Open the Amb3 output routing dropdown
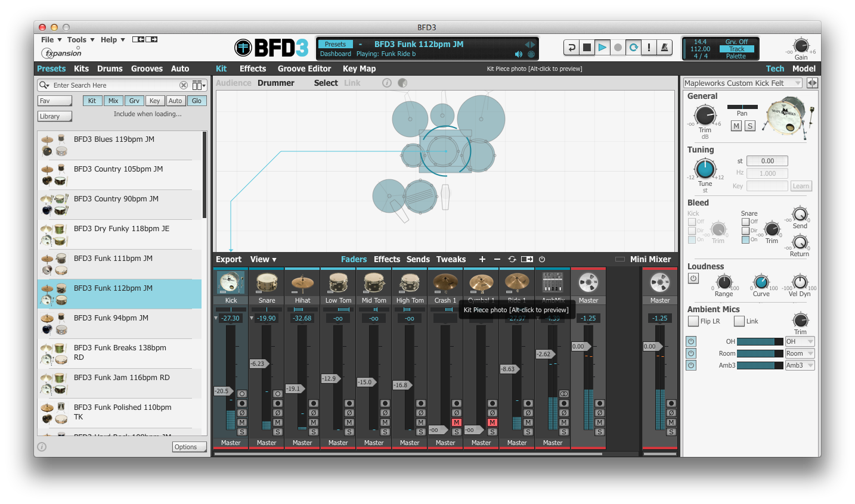 pyautogui.click(x=800, y=365)
